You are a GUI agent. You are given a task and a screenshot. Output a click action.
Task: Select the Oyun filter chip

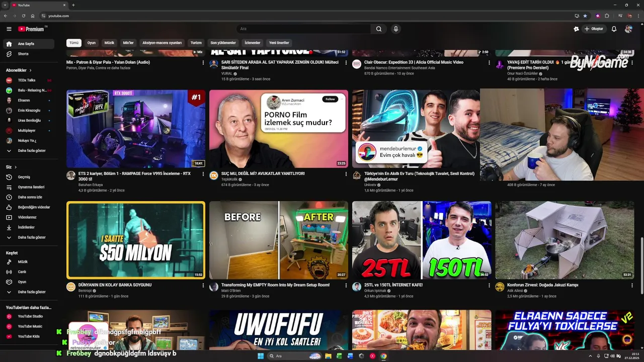[x=92, y=43]
